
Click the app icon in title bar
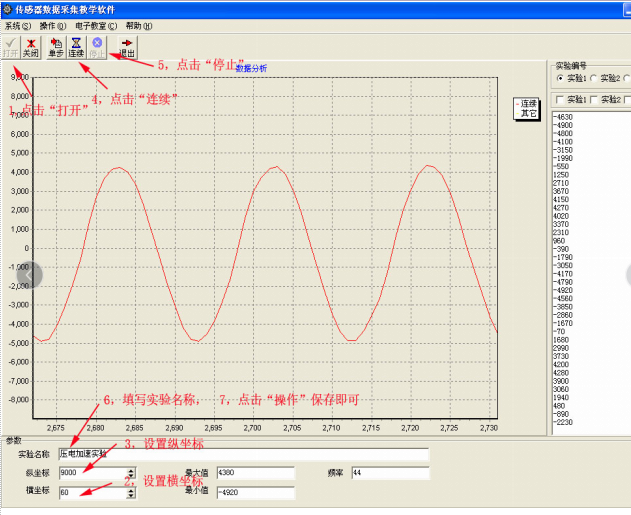tap(7, 8)
